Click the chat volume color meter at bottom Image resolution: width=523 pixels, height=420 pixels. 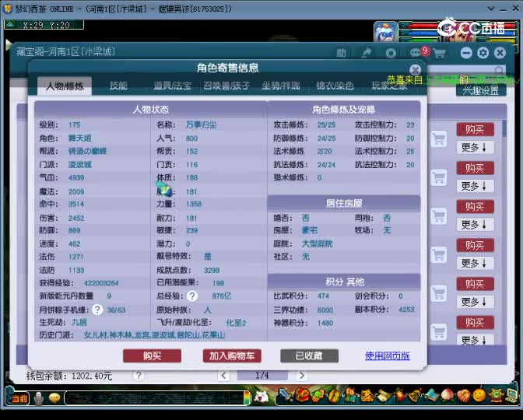(x=247, y=398)
